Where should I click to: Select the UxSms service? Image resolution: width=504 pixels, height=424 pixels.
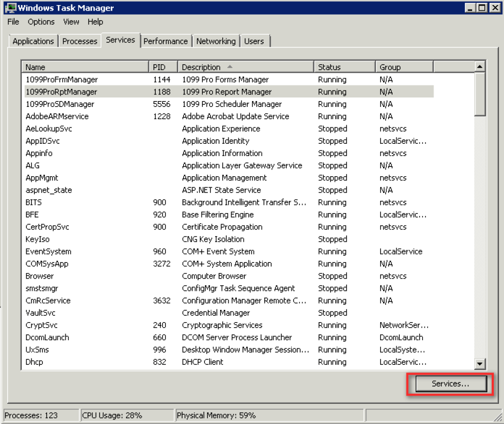(x=229, y=350)
